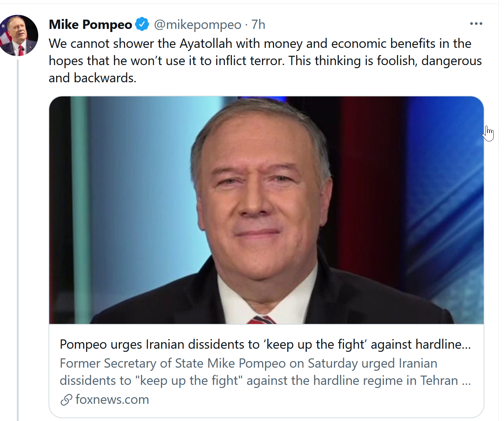Click the blue verified badge icon
Image resolution: width=504 pixels, height=421 pixels.
142,24
